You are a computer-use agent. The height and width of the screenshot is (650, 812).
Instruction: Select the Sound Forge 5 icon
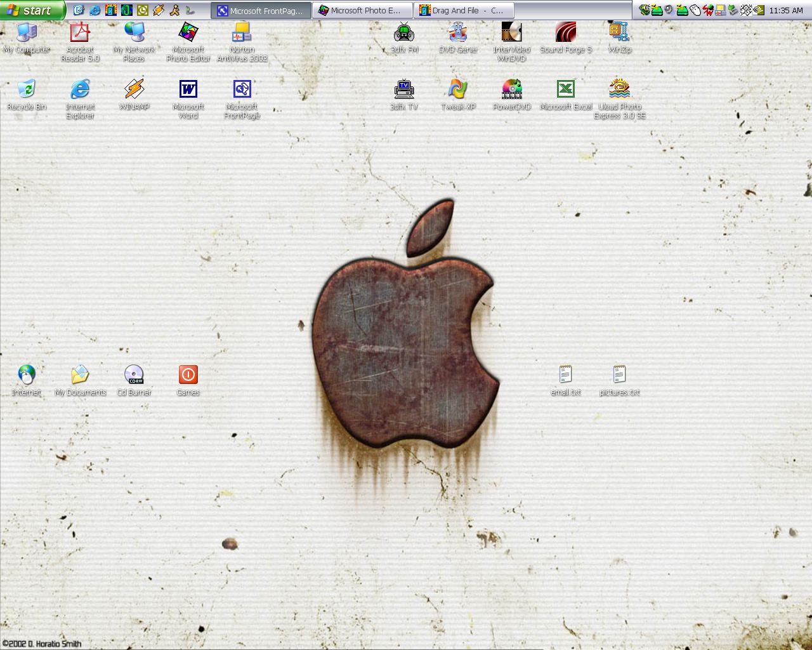[x=565, y=38]
